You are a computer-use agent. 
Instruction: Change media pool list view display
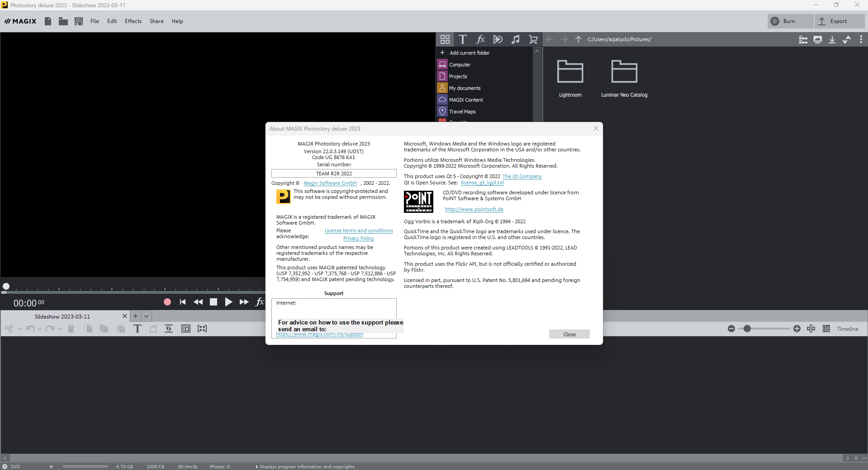[x=803, y=39]
